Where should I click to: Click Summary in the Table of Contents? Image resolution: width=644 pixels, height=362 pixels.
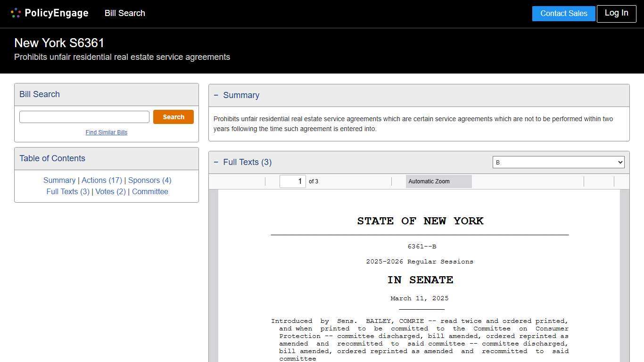(x=59, y=180)
